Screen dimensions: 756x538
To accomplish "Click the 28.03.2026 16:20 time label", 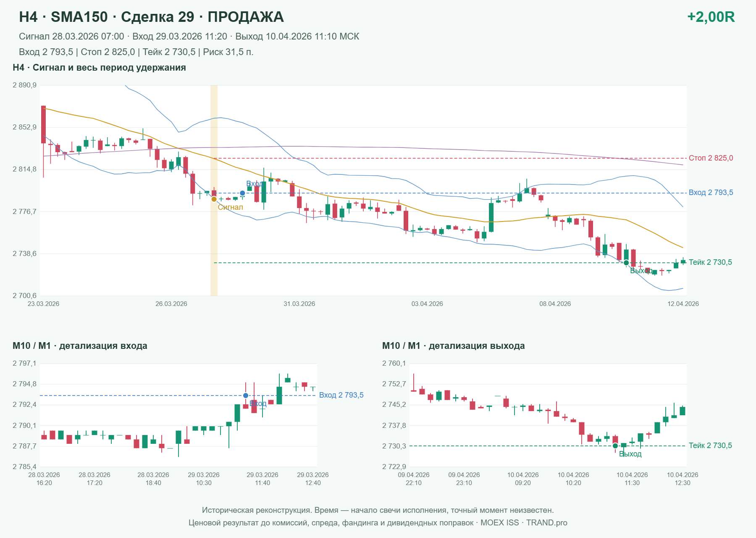I will 44,479.
